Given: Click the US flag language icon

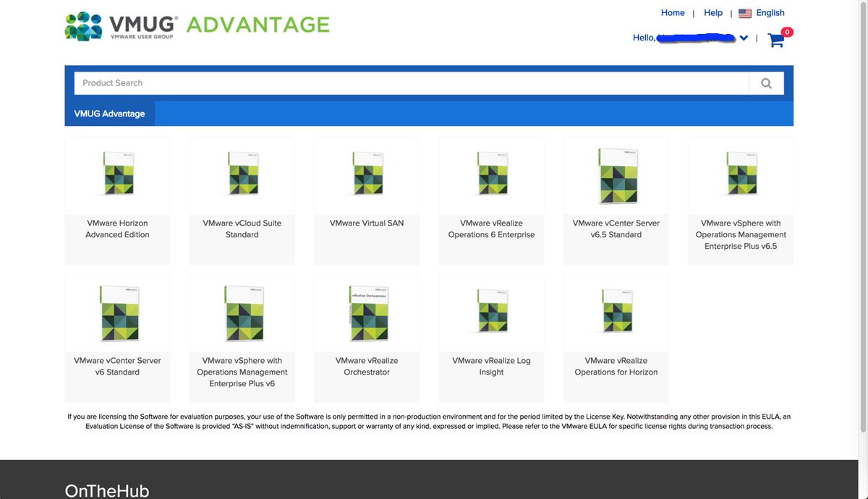Looking at the screenshot, I should 745,13.
